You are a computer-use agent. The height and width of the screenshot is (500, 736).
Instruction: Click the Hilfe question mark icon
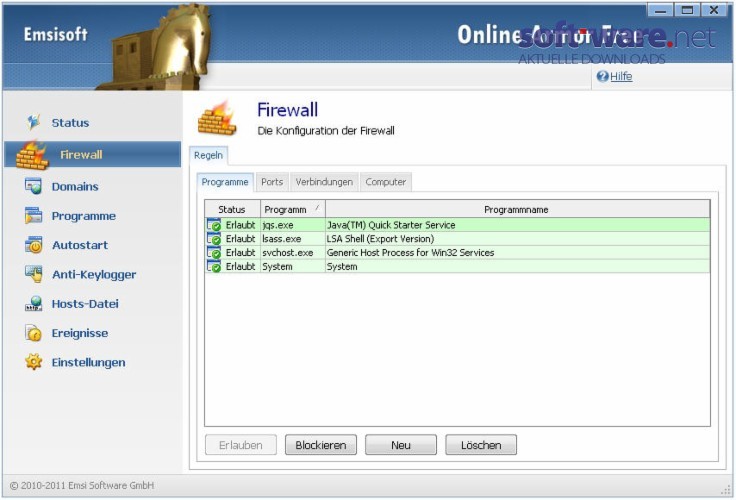pyautogui.click(x=602, y=76)
